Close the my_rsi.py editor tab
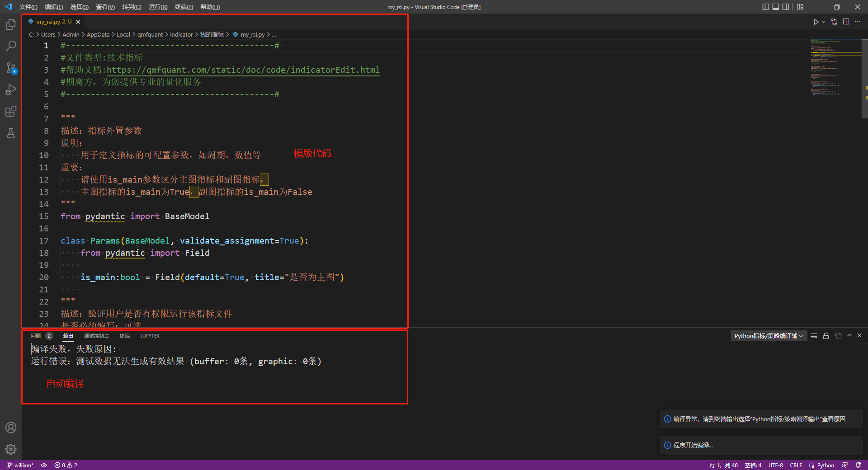 click(78, 22)
